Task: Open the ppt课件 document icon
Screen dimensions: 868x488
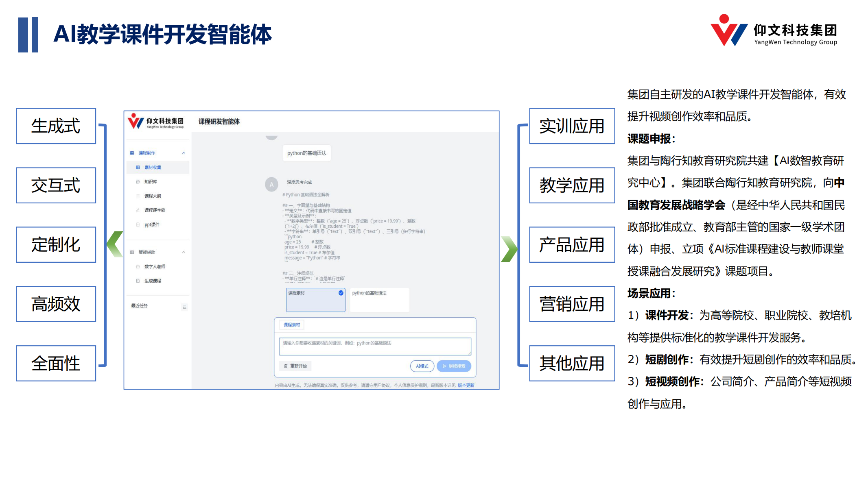Action: [x=138, y=224]
